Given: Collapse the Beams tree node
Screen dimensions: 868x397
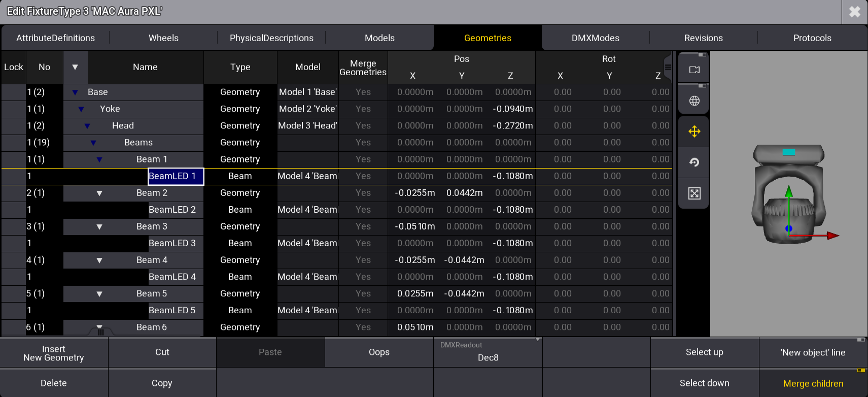Looking at the screenshot, I should [93, 143].
